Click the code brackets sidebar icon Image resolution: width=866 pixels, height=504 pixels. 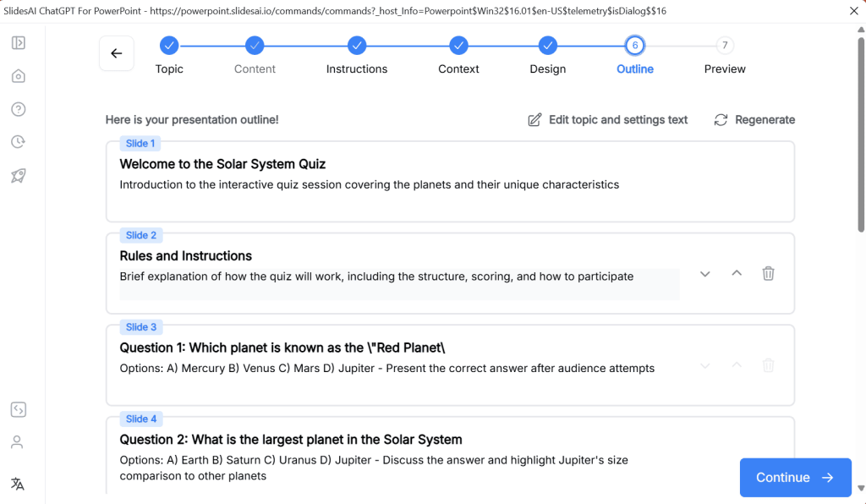pyautogui.click(x=18, y=409)
